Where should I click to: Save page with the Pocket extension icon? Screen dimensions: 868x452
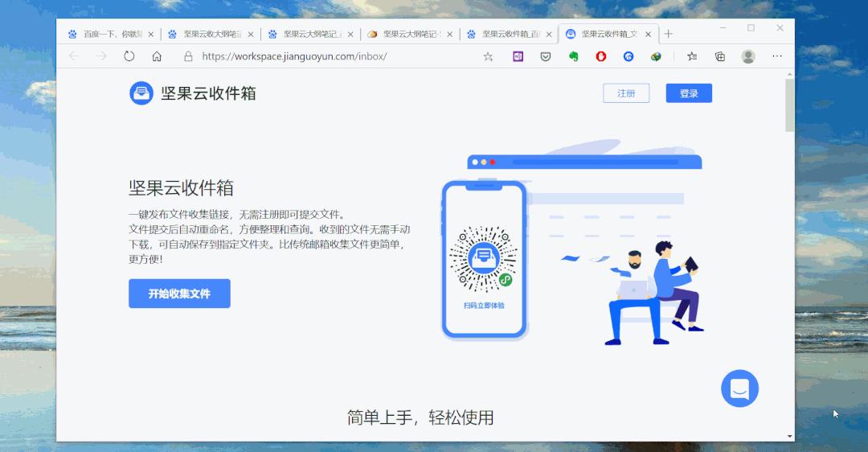coord(545,56)
